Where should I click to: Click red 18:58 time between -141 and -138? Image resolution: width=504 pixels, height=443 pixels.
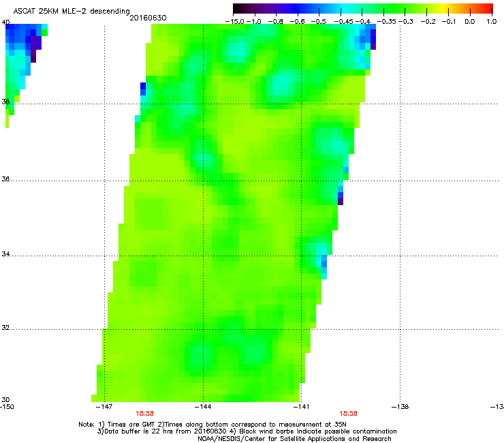point(349,414)
